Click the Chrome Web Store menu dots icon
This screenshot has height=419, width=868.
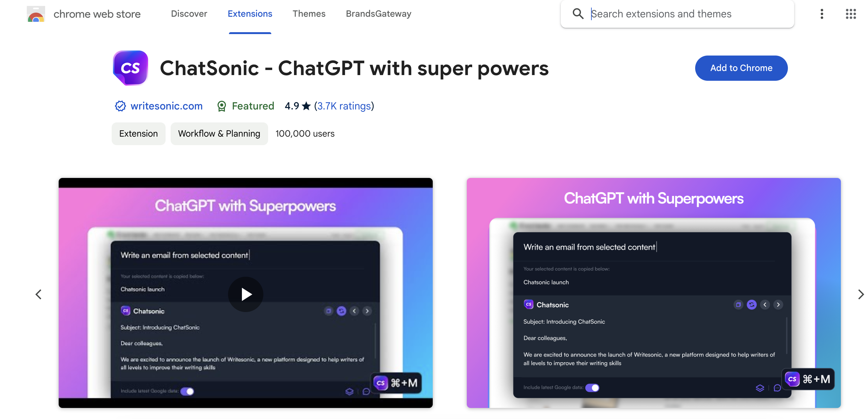coord(821,14)
